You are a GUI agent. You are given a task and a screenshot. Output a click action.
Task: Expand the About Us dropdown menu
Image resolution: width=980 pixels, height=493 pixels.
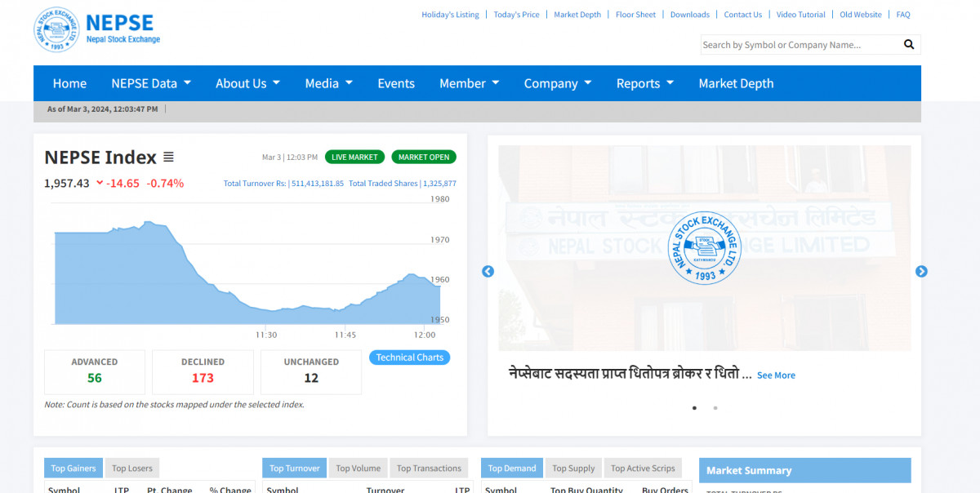[247, 83]
